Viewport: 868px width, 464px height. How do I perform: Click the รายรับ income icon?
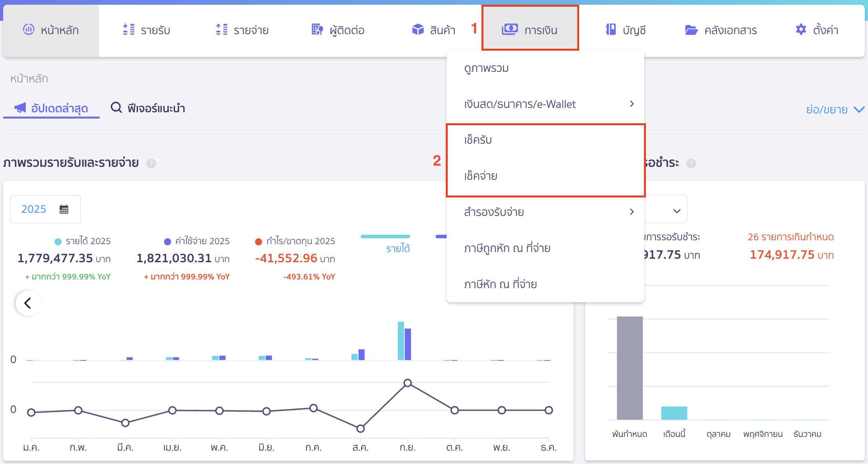click(129, 29)
